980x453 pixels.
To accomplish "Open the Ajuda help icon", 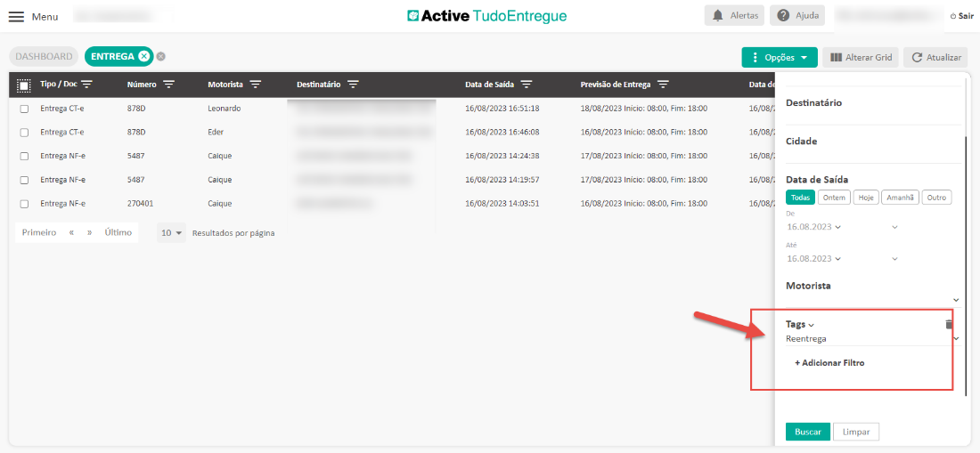I will 782,16.
